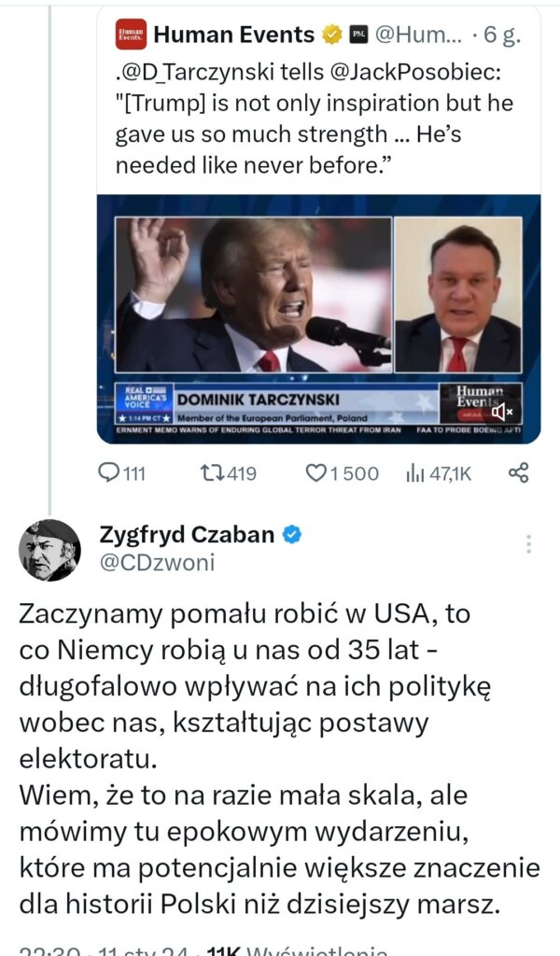560x956 pixels.
Task: Click the share icon
Action: [x=519, y=473]
